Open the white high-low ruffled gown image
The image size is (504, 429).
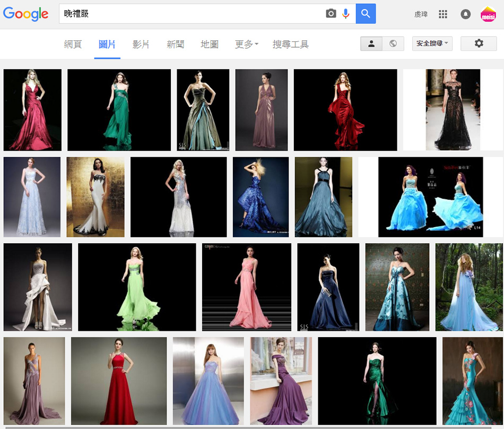click(38, 287)
